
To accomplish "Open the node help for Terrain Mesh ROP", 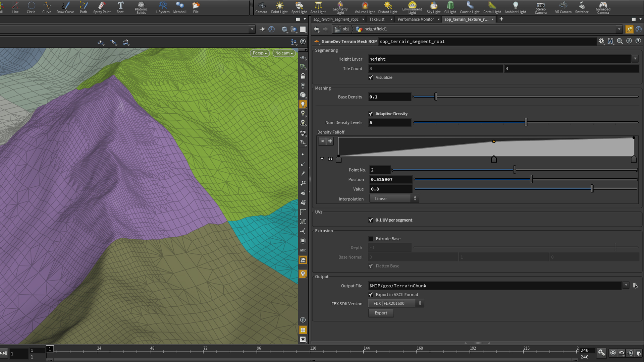I will click(638, 41).
